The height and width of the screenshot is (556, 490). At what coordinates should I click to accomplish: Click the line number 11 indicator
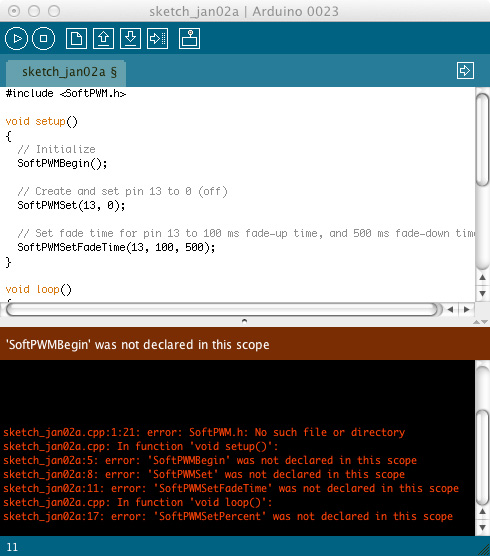(x=12, y=547)
